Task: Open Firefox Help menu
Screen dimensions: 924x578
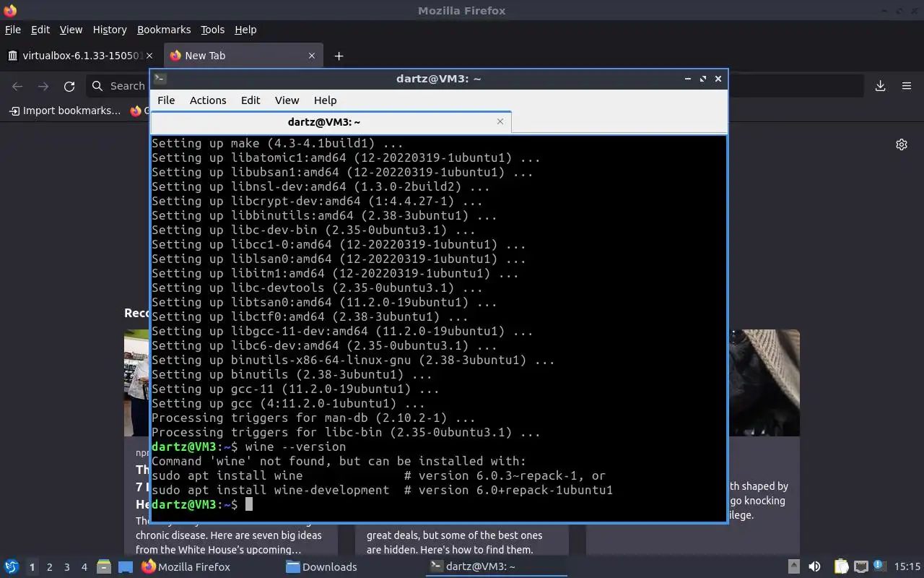Action: click(245, 30)
